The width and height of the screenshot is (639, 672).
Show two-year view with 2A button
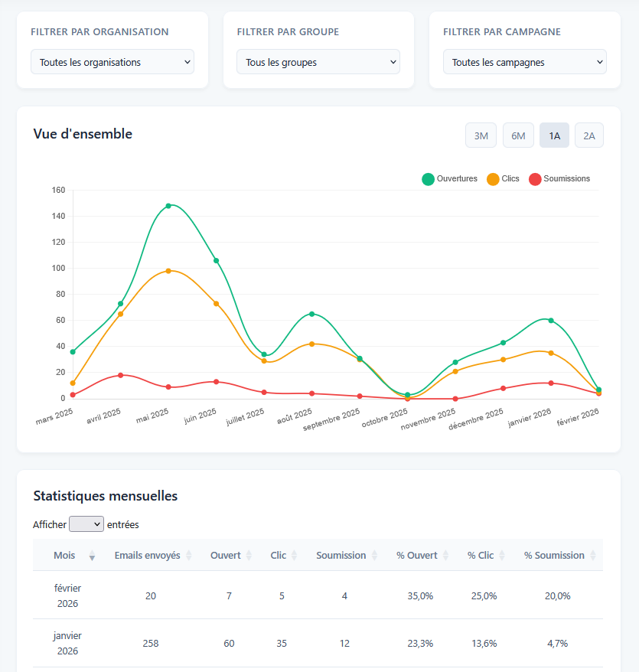(588, 135)
